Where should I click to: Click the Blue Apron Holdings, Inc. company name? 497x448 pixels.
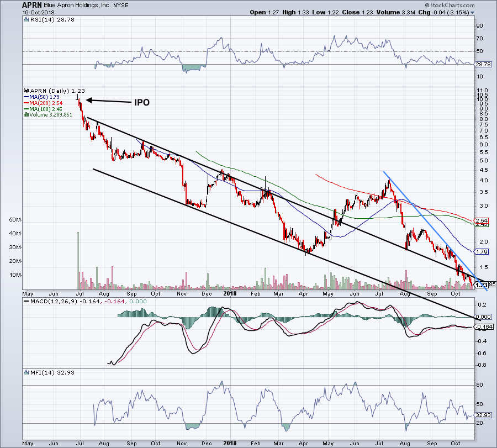[x=77, y=6]
